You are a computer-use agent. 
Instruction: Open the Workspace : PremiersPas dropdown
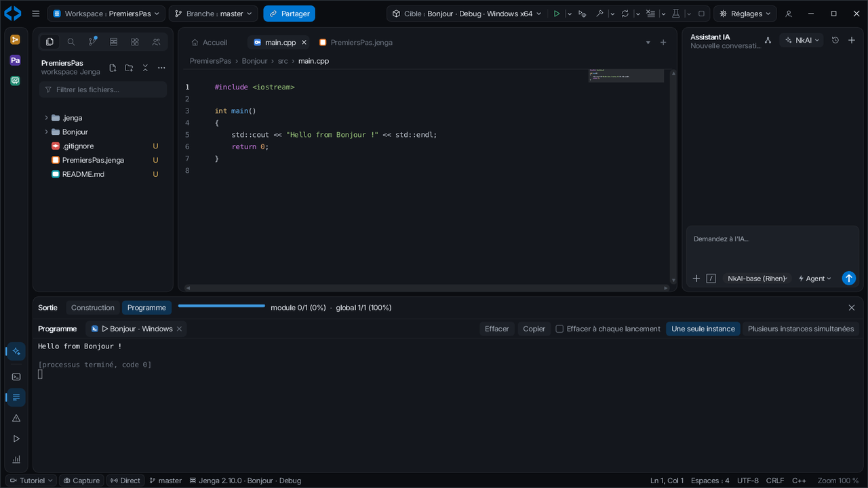(x=106, y=14)
